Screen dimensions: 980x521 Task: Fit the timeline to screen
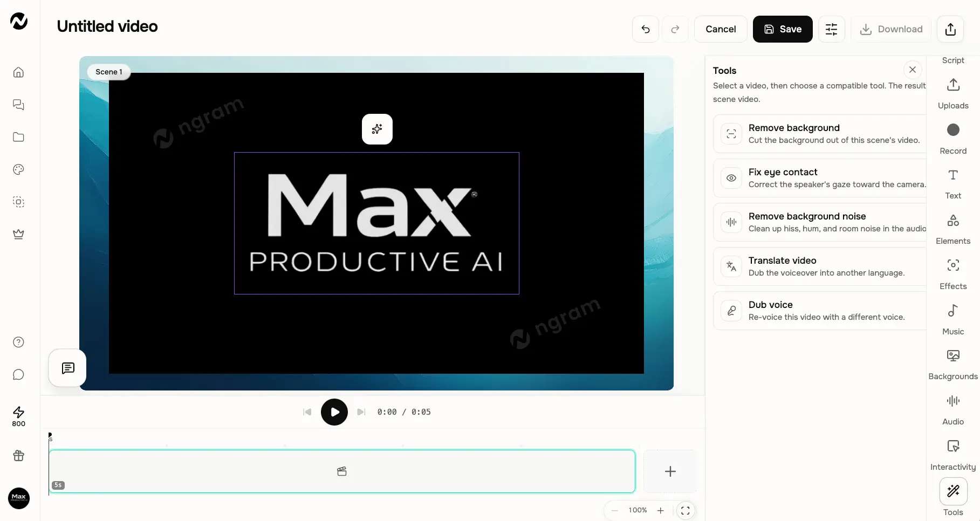686,510
